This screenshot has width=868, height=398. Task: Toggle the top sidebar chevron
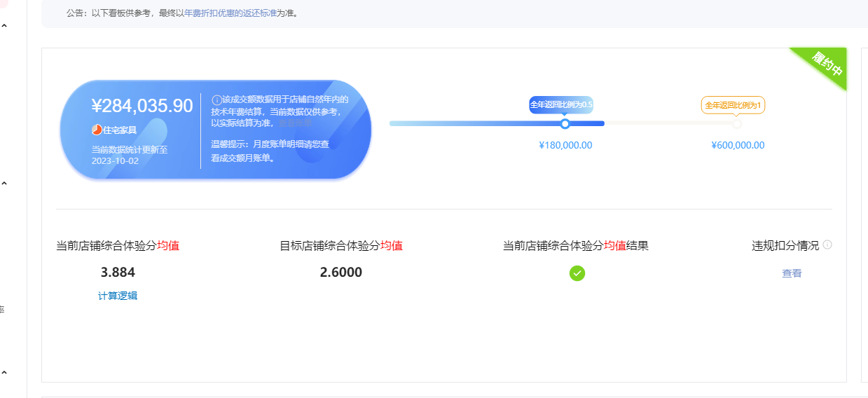click(x=4, y=26)
